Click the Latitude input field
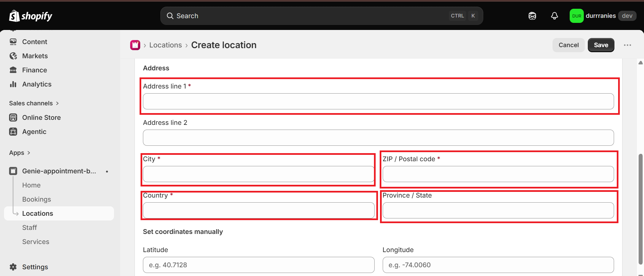This screenshot has height=276, width=644. tap(259, 265)
